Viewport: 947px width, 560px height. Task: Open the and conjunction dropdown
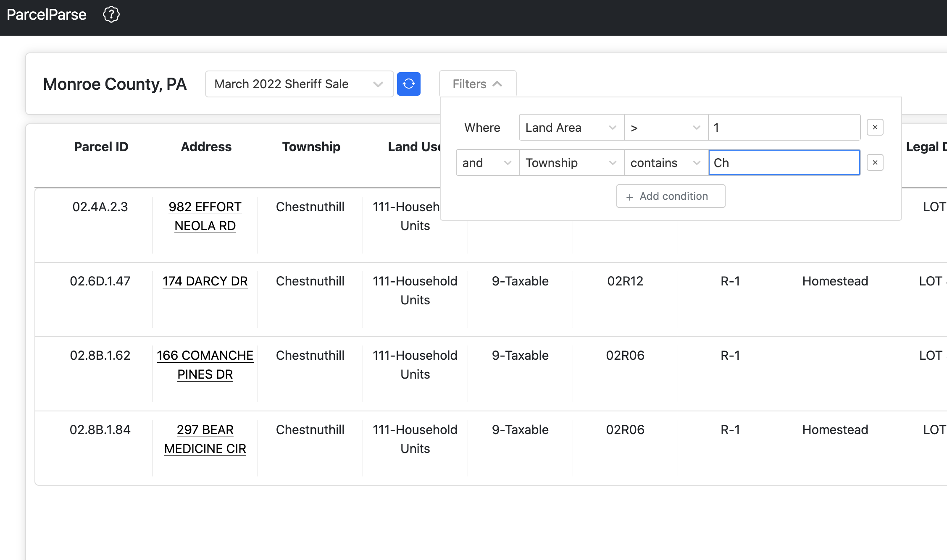[487, 162]
